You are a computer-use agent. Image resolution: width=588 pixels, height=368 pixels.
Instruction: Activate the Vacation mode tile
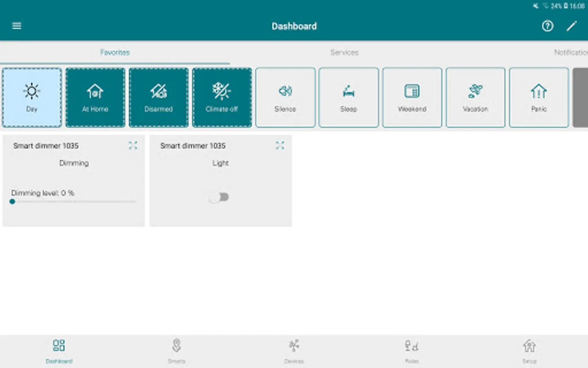pos(475,97)
